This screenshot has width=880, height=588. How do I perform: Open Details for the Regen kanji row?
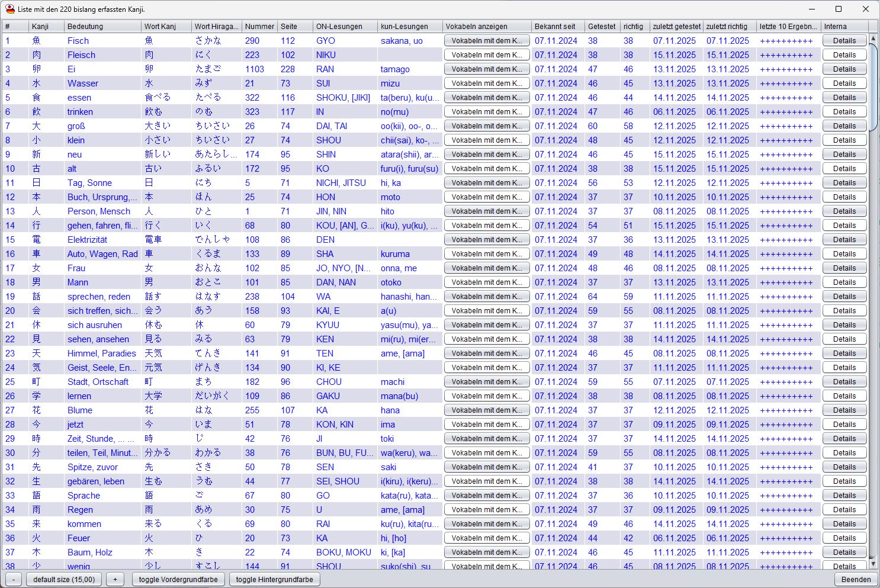click(844, 510)
